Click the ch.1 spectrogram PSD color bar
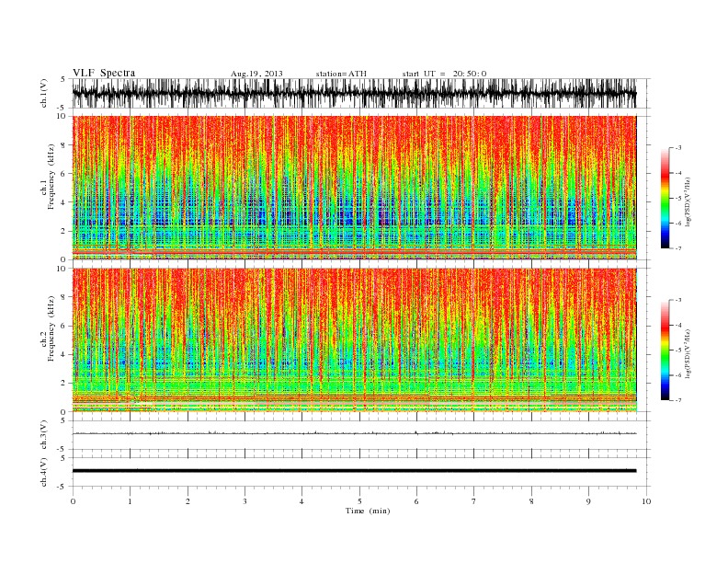 [x=665, y=199]
